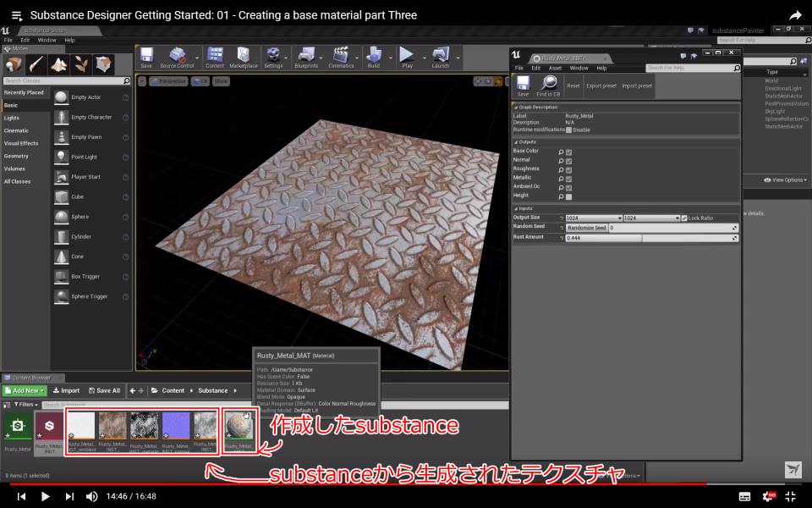Collapse the Inputs section
Image resolution: width=812 pixels, height=508 pixels.
click(x=516, y=208)
